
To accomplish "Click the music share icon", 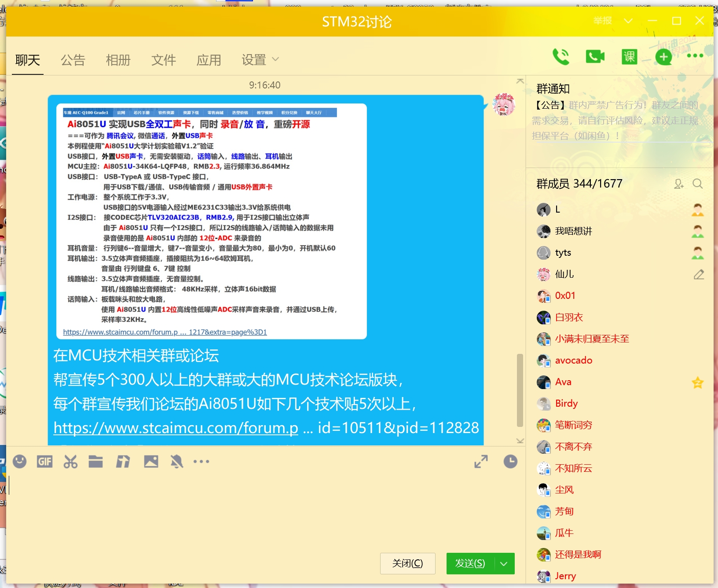I will point(123,461).
